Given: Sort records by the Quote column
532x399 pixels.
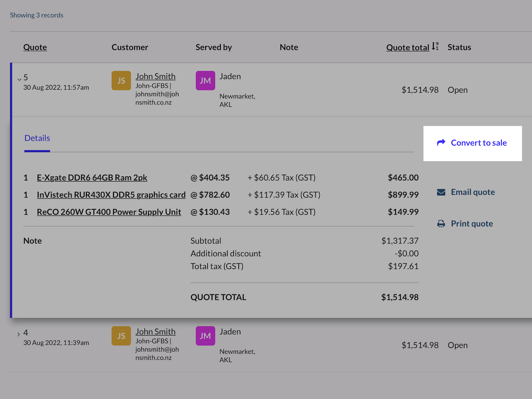Looking at the screenshot, I should 35,47.
